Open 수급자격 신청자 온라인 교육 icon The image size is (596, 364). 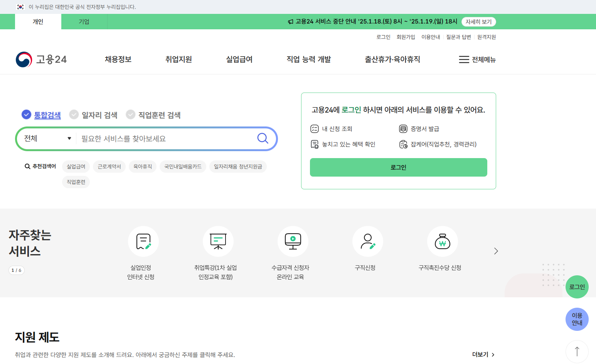pos(293,241)
